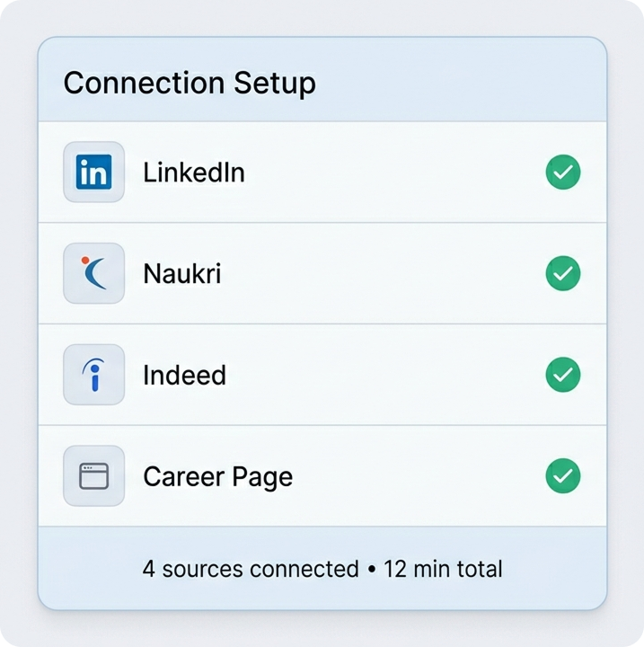
Task: Toggle the green checkmark for LinkedIn
Action: tap(563, 172)
